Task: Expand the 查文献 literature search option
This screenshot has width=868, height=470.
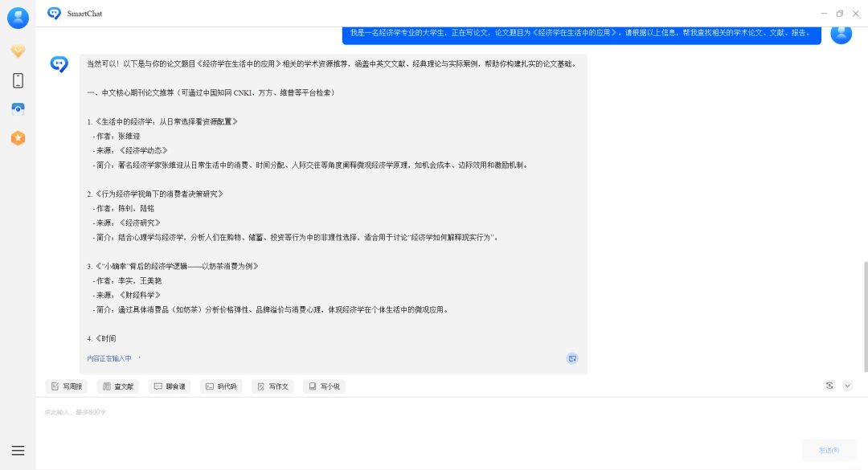Action: (117, 386)
